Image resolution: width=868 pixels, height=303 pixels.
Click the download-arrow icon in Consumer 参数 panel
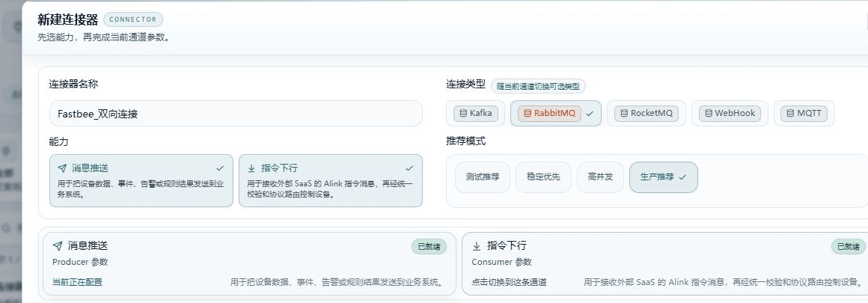[476, 245]
